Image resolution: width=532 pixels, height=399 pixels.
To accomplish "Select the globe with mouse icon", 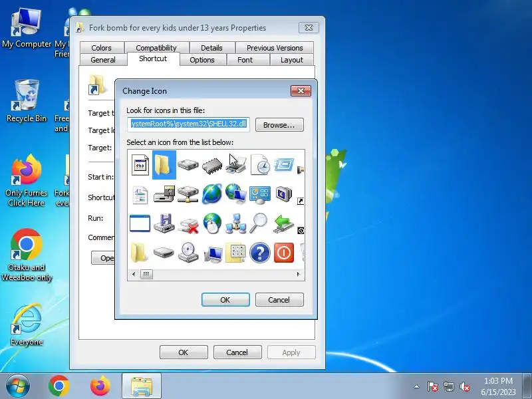I will click(x=212, y=223).
